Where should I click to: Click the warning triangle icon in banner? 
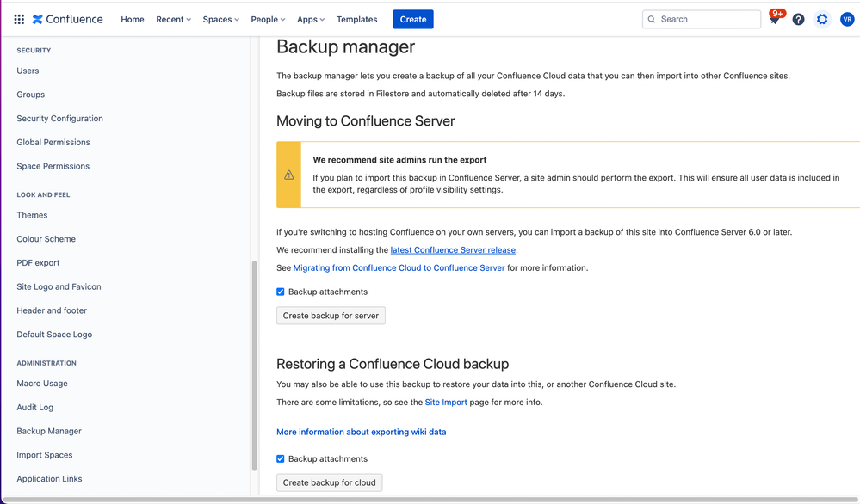pos(289,175)
